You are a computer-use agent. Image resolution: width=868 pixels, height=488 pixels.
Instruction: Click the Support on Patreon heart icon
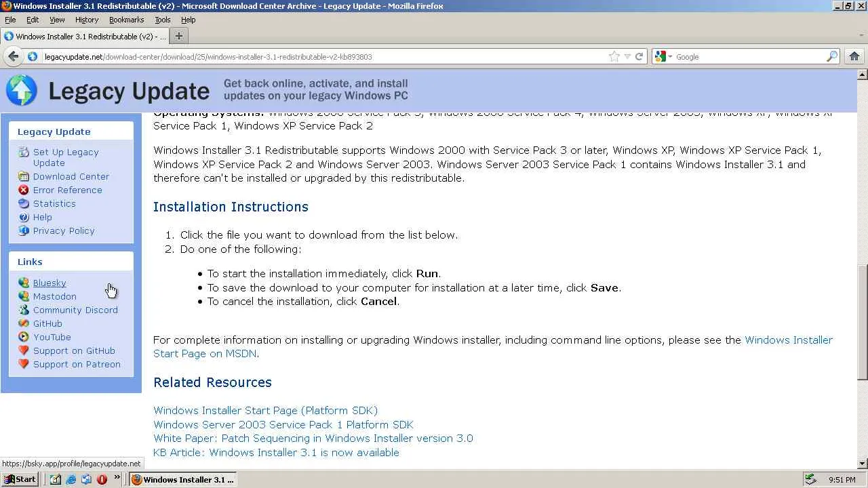(24, 364)
